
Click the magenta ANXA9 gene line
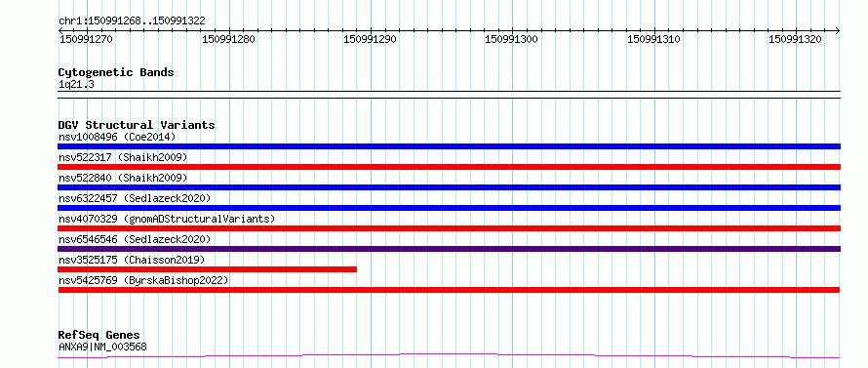[x=449, y=355]
